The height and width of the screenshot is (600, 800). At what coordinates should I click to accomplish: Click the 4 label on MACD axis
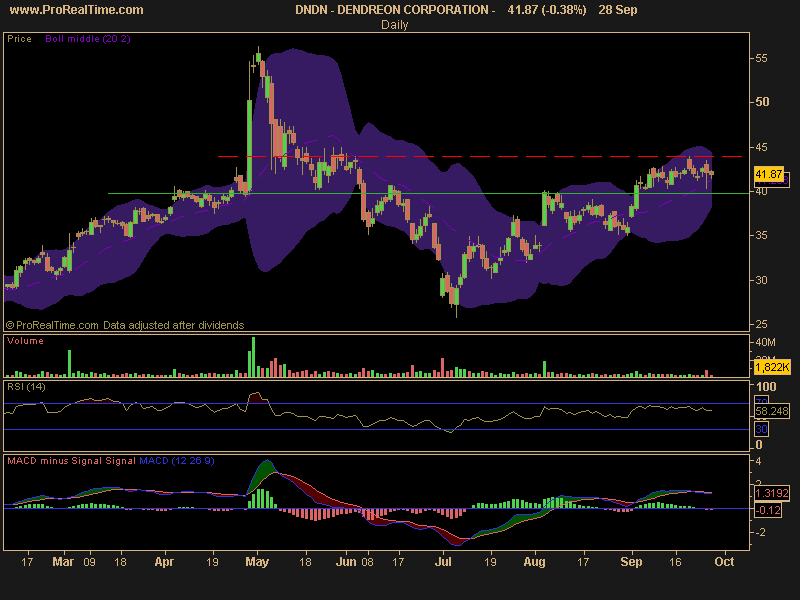759,461
